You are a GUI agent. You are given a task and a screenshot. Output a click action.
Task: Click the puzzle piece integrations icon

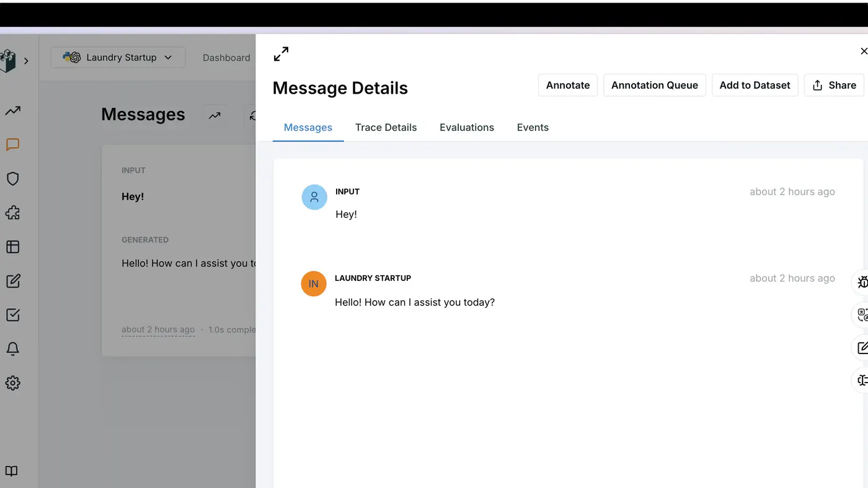13,213
